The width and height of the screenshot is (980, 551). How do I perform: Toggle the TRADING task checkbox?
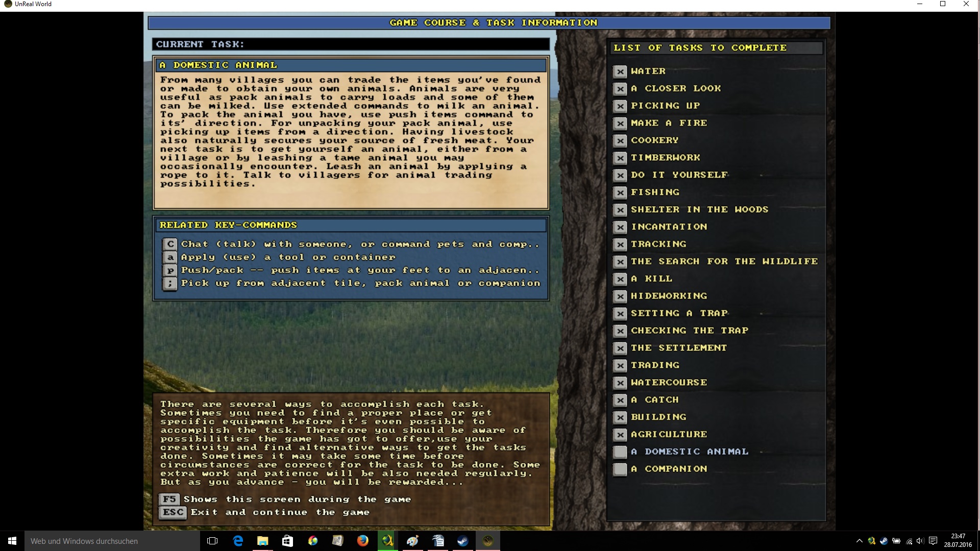[x=620, y=366]
